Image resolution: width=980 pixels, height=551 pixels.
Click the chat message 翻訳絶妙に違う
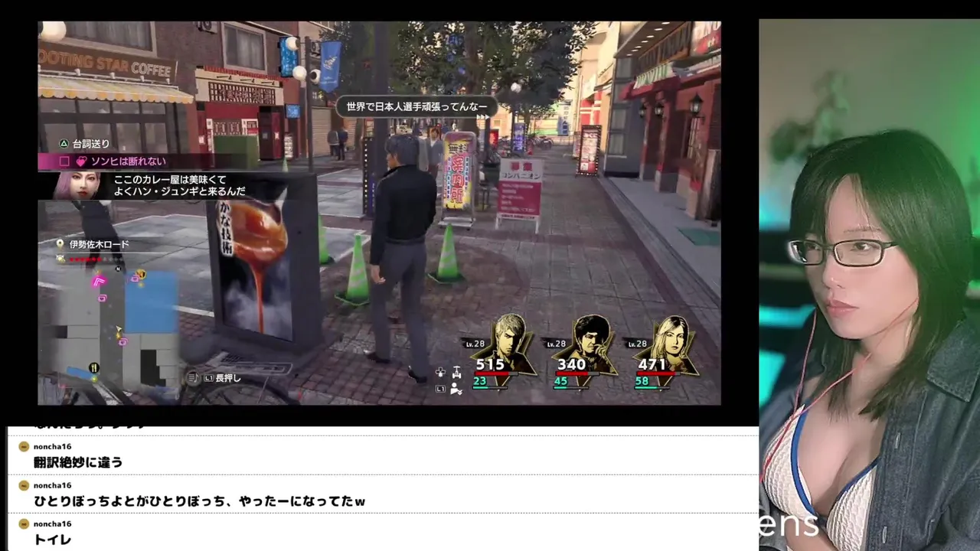click(x=78, y=462)
